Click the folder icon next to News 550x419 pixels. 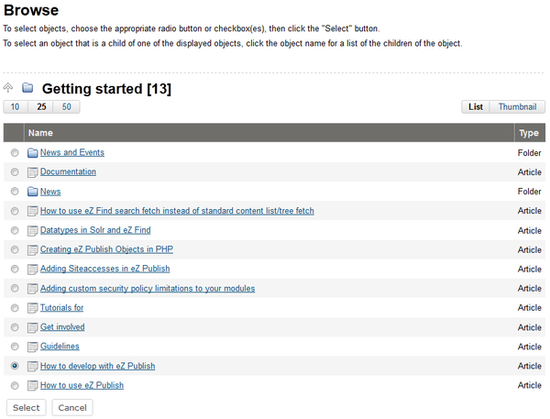tap(33, 191)
